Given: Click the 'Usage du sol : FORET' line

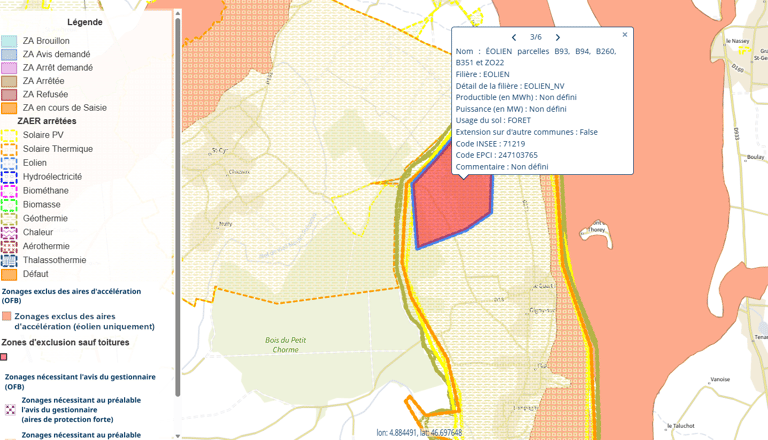Looking at the screenshot, I should tap(493, 121).
